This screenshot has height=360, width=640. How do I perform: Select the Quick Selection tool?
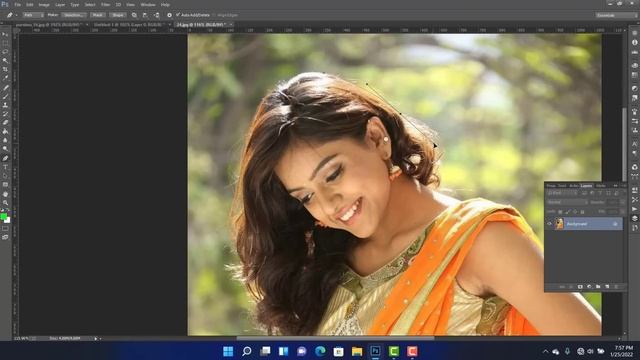click(x=5, y=60)
